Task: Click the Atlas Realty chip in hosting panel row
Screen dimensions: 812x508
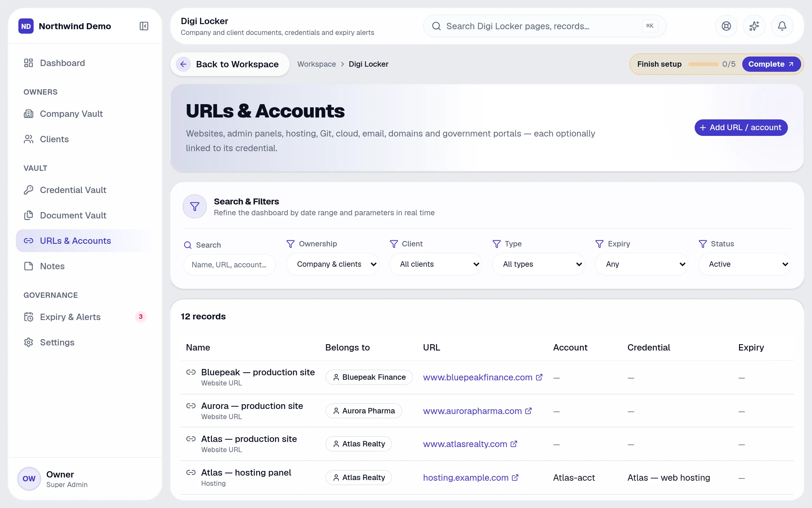Action: click(x=358, y=477)
